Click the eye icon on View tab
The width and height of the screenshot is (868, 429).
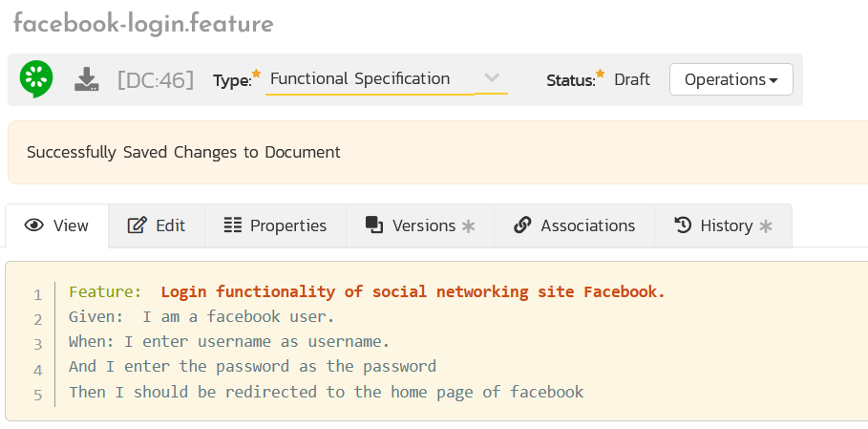(x=34, y=225)
